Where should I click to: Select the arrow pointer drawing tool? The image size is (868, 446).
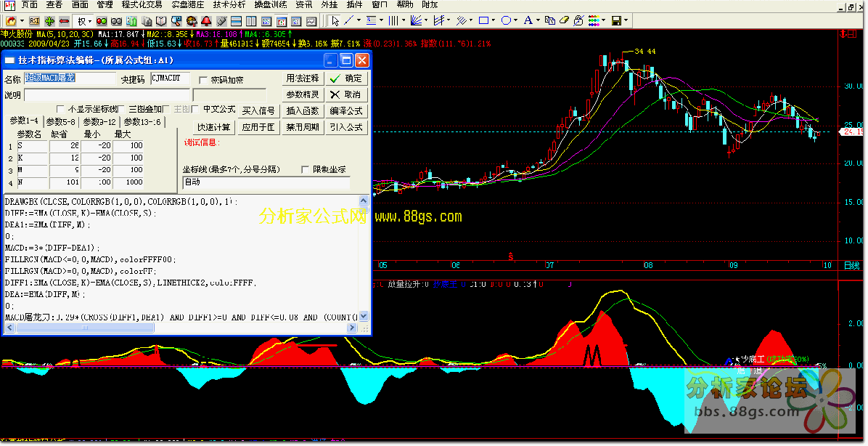click(335, 21)
